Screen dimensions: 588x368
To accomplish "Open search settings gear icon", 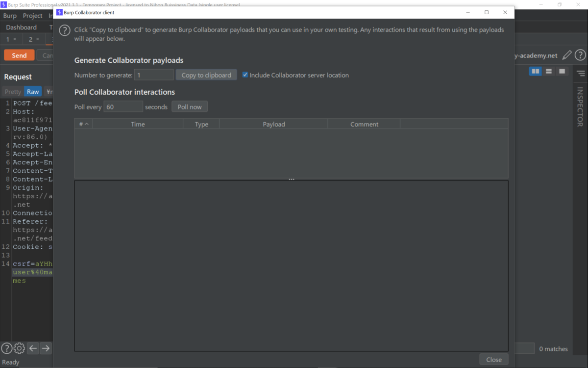I will [20, 348].
